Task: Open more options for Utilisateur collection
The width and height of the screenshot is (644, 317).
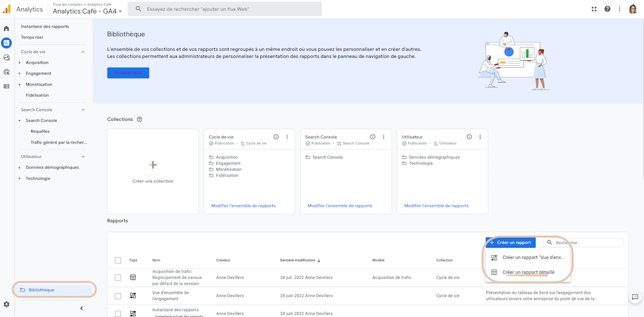Action: [x=480, y=137]
